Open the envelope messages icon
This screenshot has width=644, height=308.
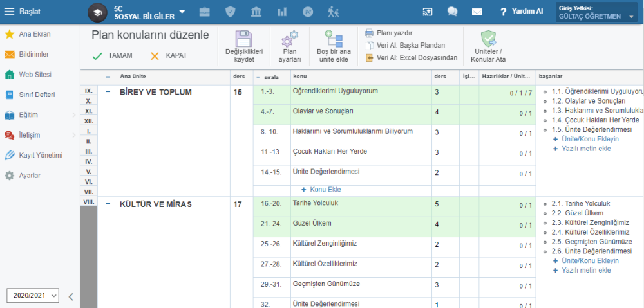tap(477, 12)
